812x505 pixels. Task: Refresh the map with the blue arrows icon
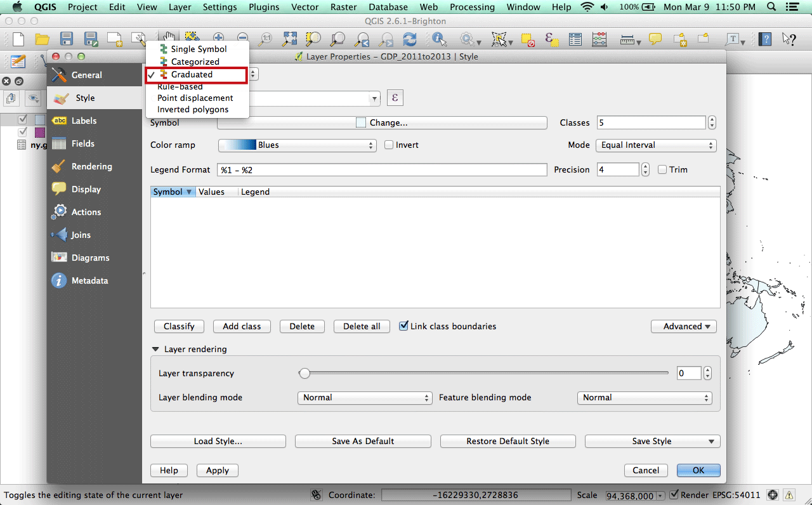[410, 39]
